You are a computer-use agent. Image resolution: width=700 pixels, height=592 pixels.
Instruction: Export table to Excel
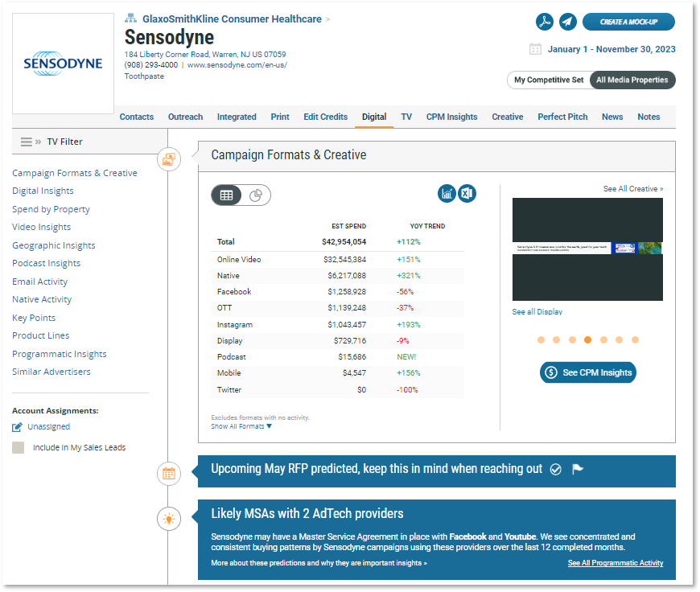(x=467, y=193)
